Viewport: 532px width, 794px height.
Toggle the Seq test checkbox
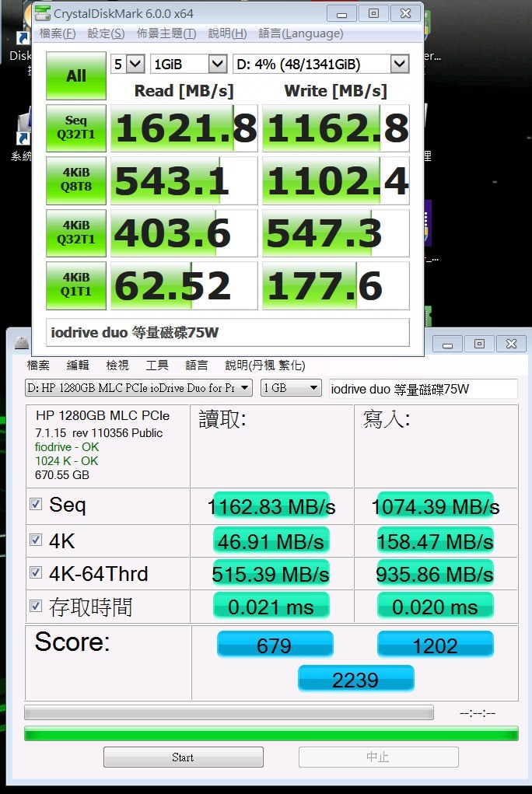36,504
